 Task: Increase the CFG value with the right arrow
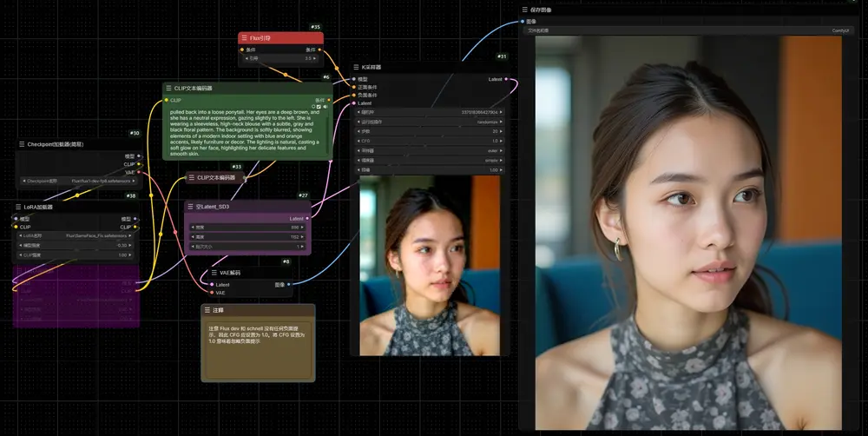pos(501,141)
